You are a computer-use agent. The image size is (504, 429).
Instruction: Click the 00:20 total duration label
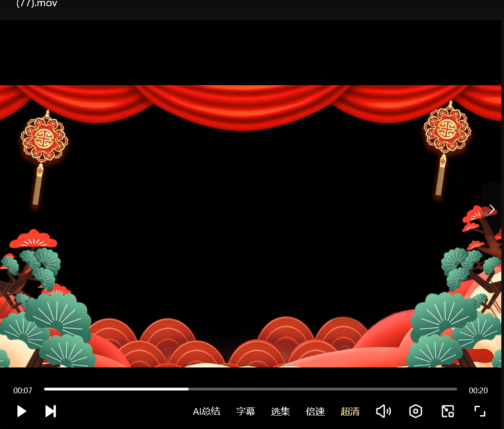pos(478,391)
